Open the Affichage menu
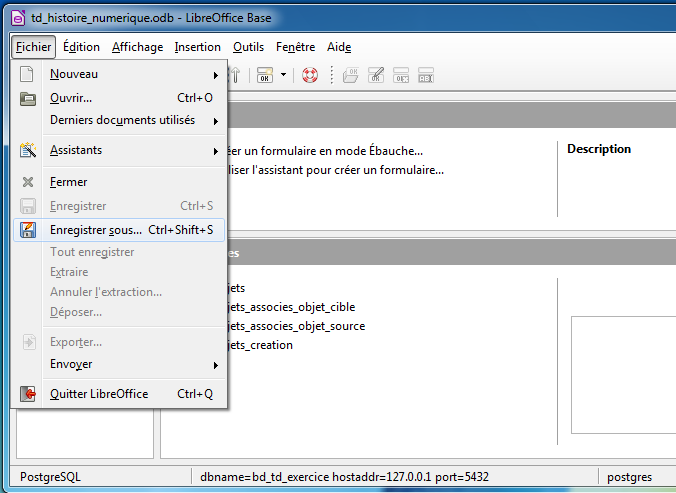 point(138,47)
